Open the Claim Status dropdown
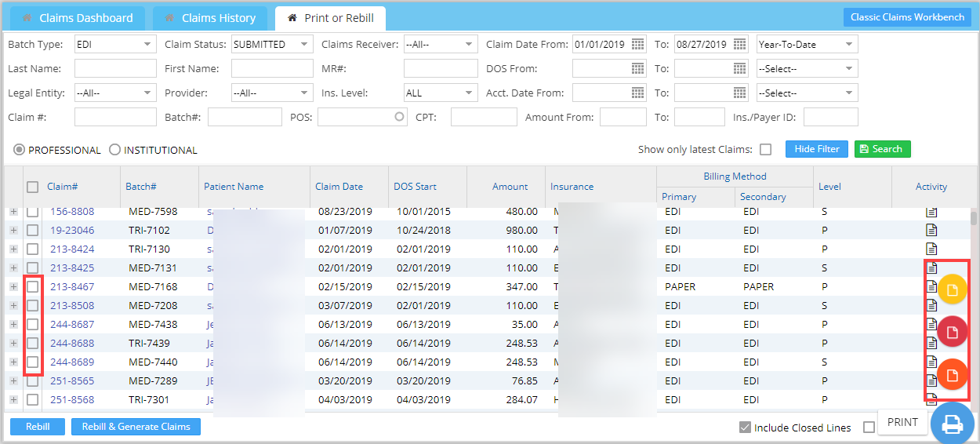The width and height of the screenshot is (980, 444). [x=273, y=45]
